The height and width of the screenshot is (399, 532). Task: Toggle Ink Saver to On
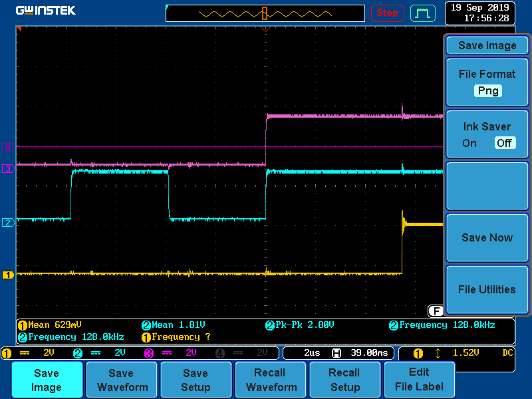coord(469,143)
